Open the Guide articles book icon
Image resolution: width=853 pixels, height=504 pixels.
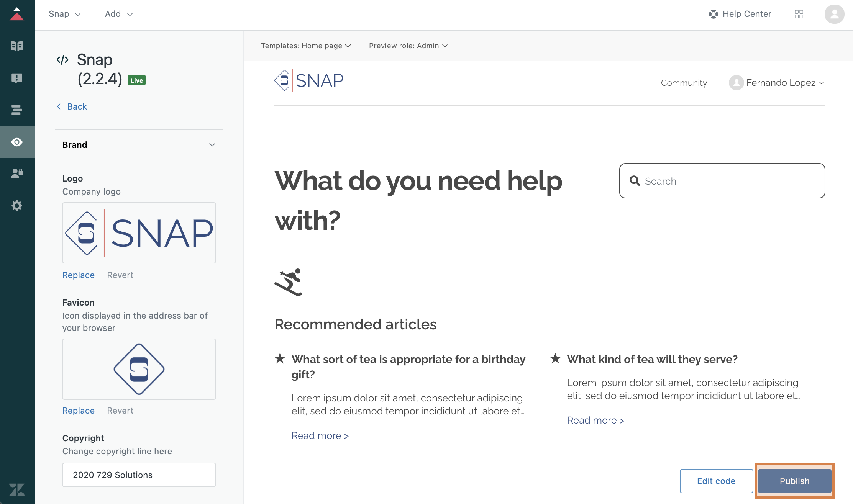(x=17, y=46)
